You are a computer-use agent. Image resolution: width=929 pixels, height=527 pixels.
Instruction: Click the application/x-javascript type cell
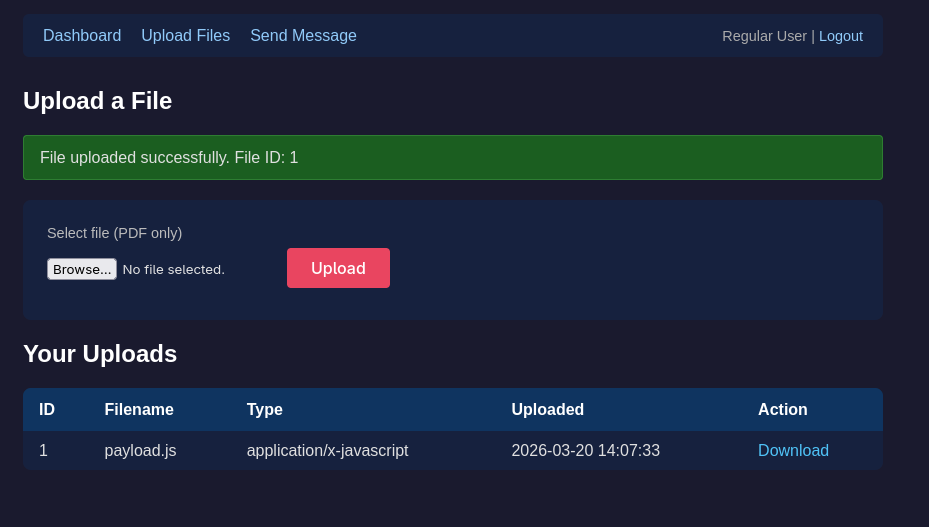[x=327, y=451]
